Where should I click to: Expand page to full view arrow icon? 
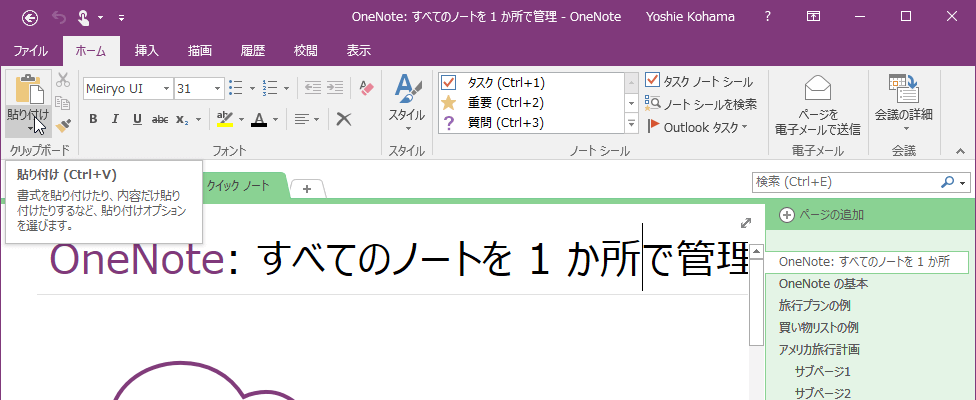point(746,223)
